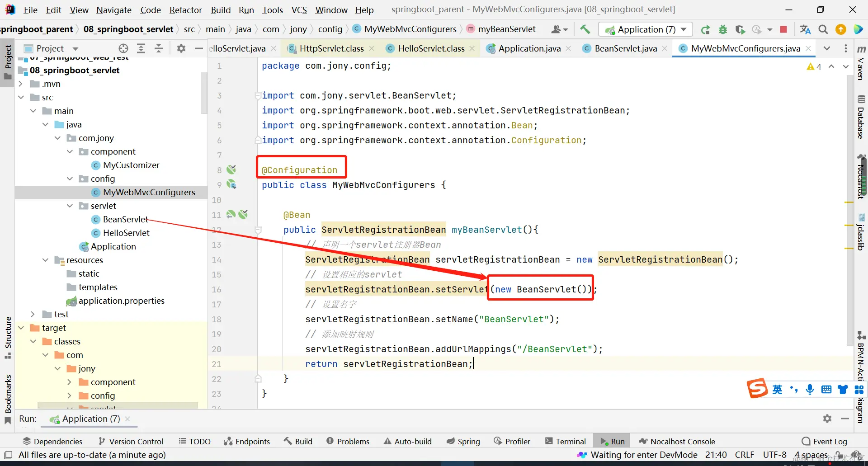Rerun the Application with the green rerun icon
Screen dimensions: 868x466
(x=705, y=30)
